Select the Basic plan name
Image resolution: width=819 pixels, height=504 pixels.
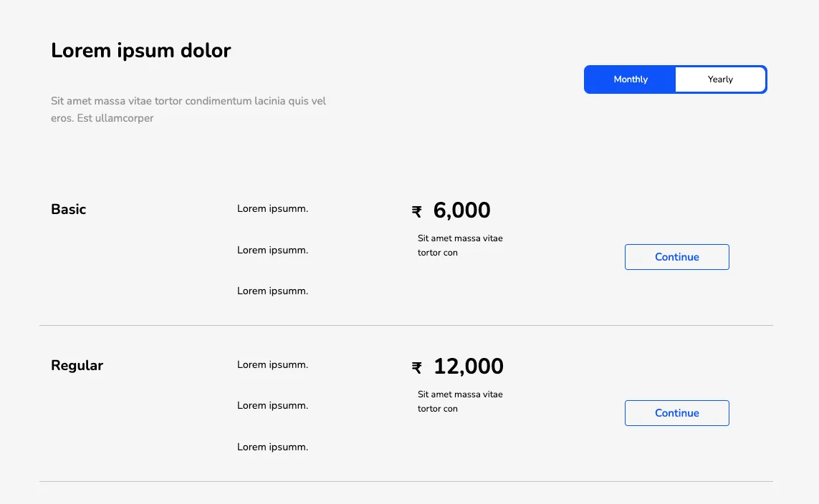pyautogui.click(x=68, y=209)
